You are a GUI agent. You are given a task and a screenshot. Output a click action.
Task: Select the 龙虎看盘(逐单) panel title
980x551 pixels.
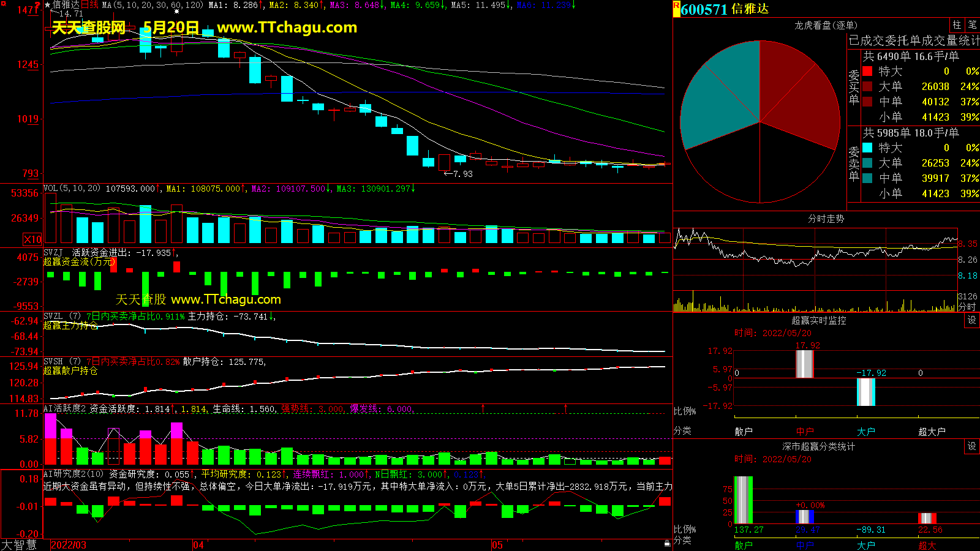tap(826, 25)
